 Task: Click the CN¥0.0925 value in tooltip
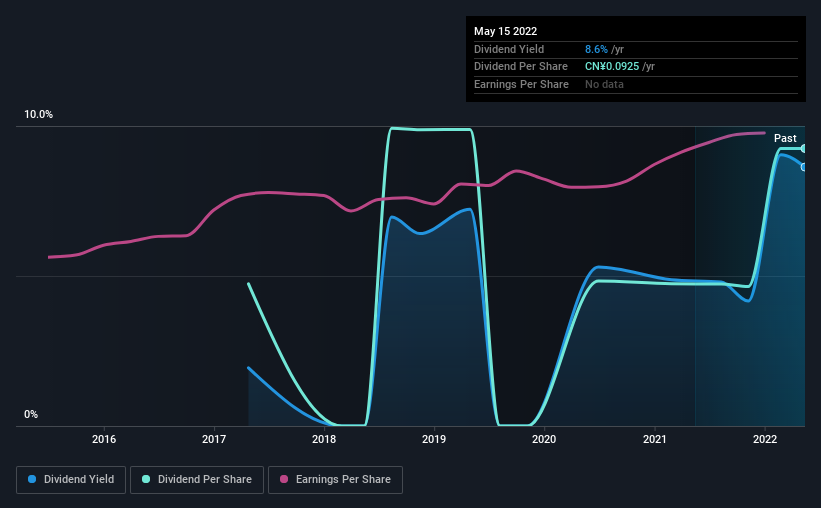coord(612,67)
